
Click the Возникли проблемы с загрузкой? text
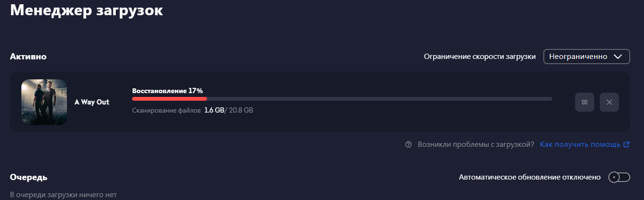coord(476,144)
